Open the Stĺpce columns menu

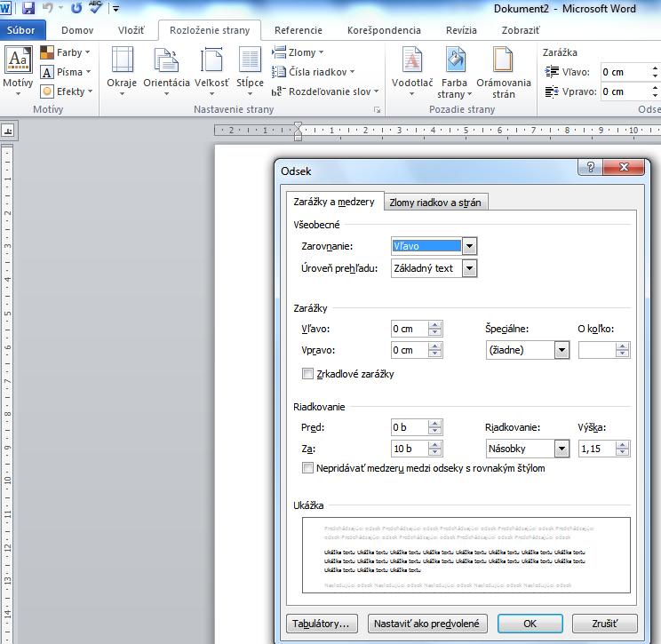click(250, 71)
